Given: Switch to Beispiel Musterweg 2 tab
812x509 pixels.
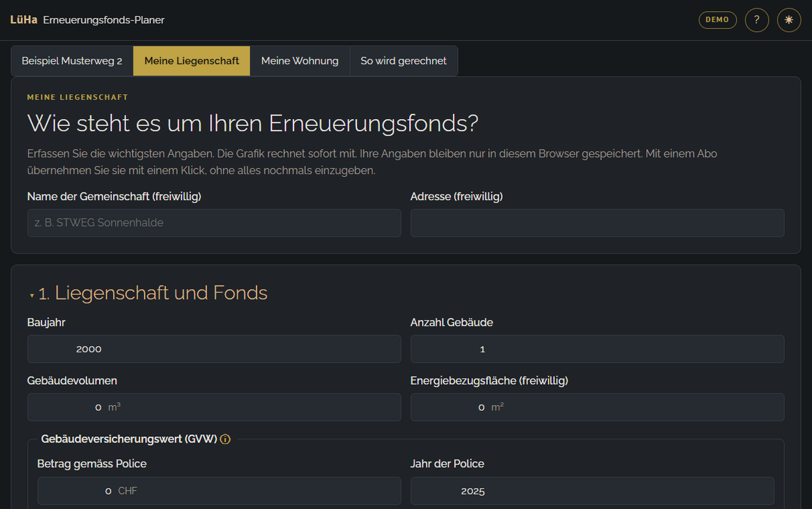Looking at the screenshot, I should (72, 61).
